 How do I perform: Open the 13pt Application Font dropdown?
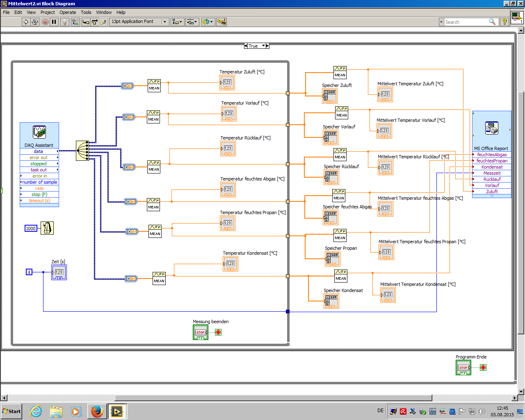pos(139,22)
